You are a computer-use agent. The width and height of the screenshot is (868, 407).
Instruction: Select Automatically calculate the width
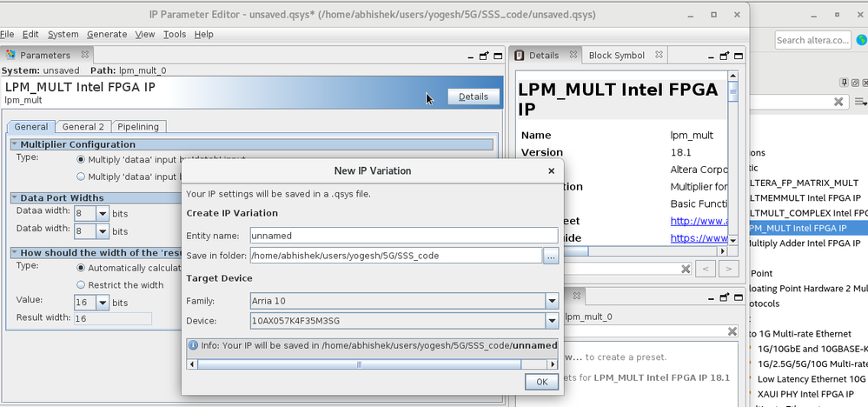click(x=81, y=268)
